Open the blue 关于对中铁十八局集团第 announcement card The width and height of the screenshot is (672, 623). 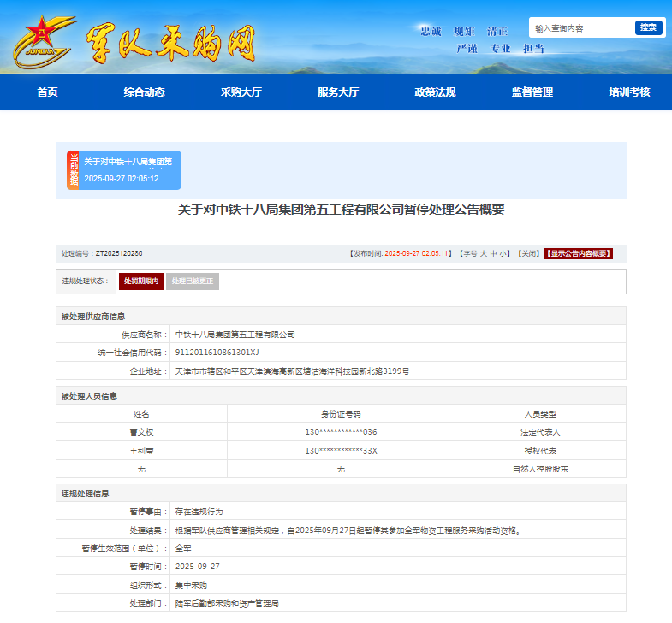pos(130,170)
